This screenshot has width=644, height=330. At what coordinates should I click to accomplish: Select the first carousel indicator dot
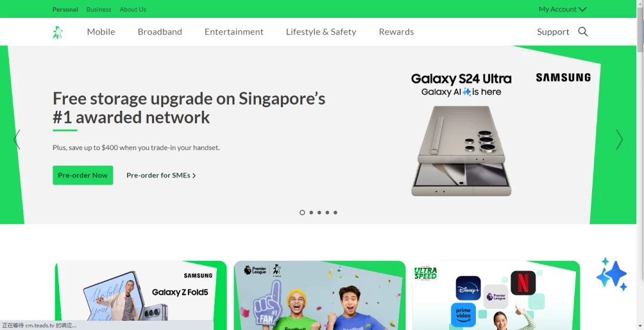point(302,213)
